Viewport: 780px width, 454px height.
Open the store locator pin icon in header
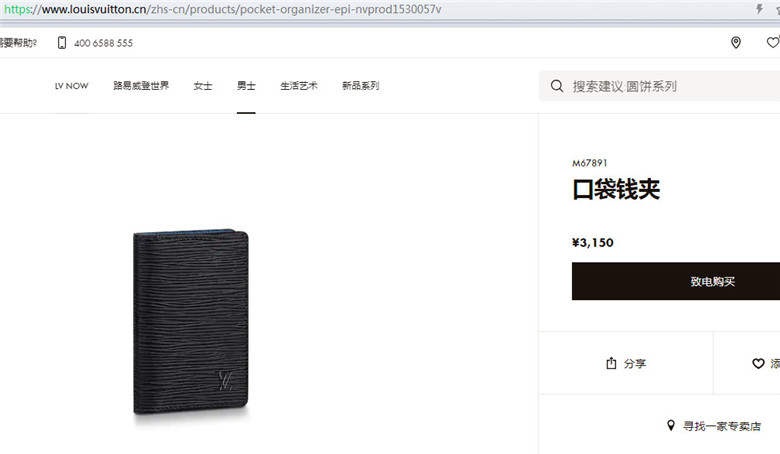tap(736, 43)
